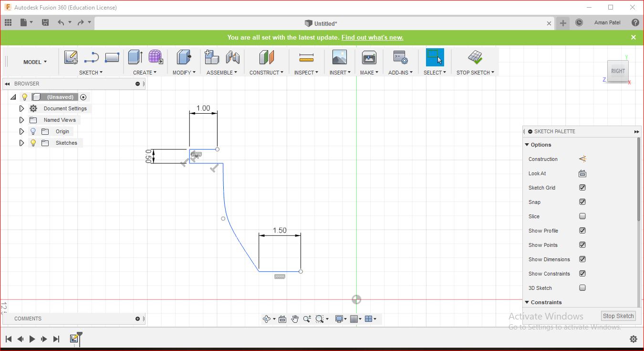The height and width of the screenshot is (351, 644).
Task: Open the SKETCH menu
Action: (91, 73)
